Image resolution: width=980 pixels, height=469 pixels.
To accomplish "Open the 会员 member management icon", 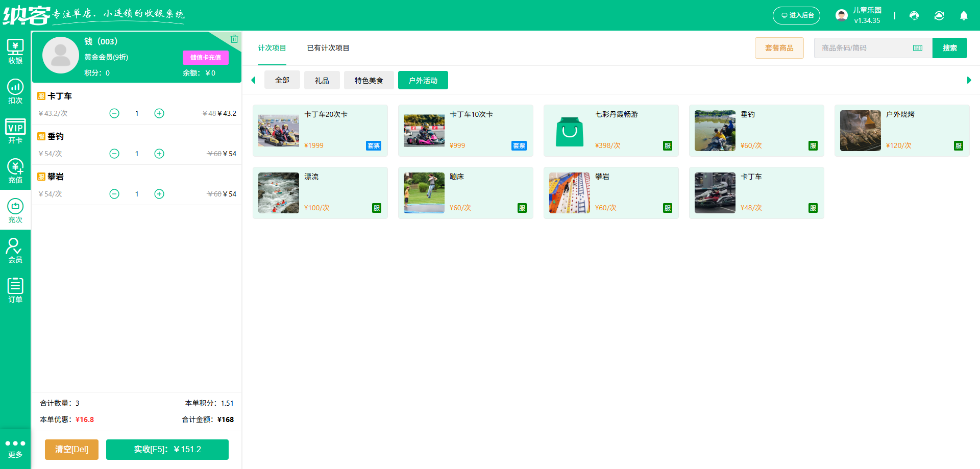I will [x=15, y=250].
